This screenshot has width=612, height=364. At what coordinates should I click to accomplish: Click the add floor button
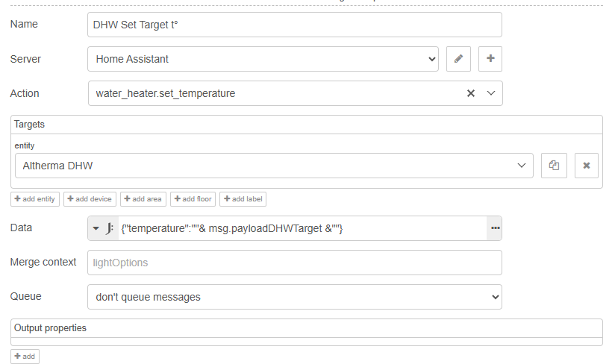[x=193, y=199]
